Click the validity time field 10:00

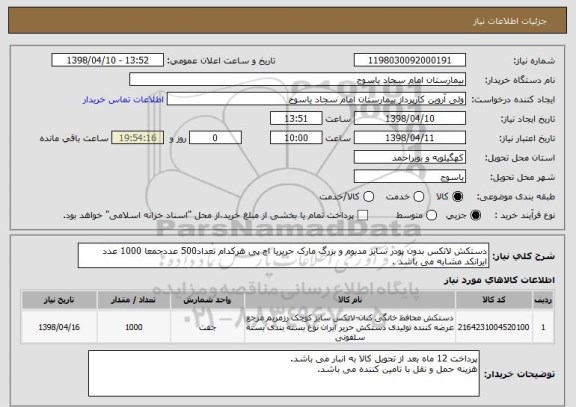point(296,138)
